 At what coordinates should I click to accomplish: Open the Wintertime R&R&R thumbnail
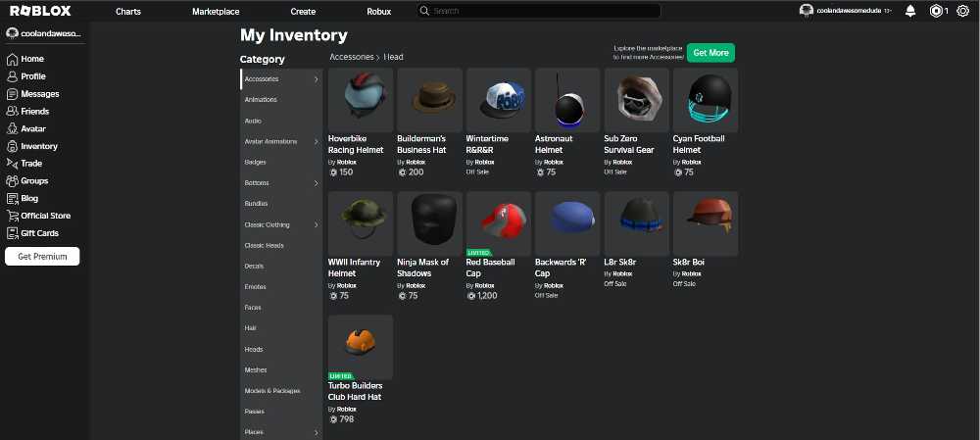click(499, 100)
